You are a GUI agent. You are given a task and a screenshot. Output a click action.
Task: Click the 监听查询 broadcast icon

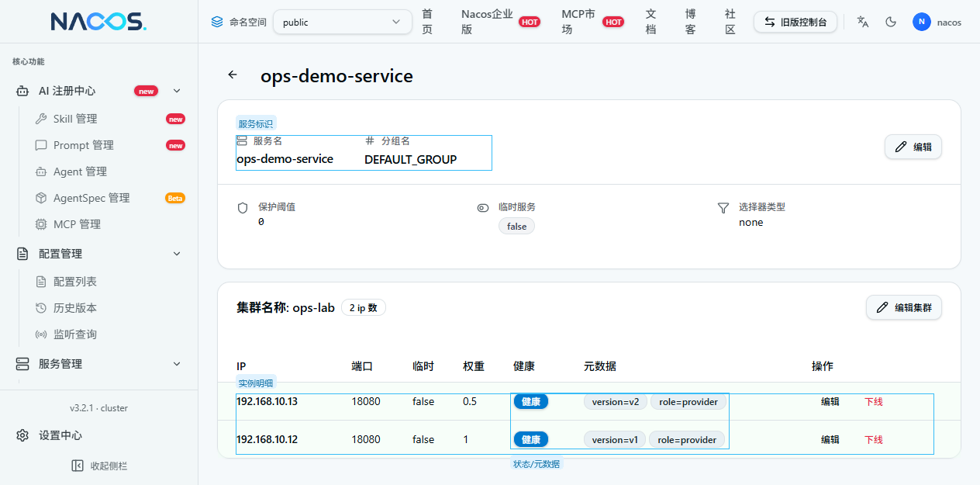41,334
